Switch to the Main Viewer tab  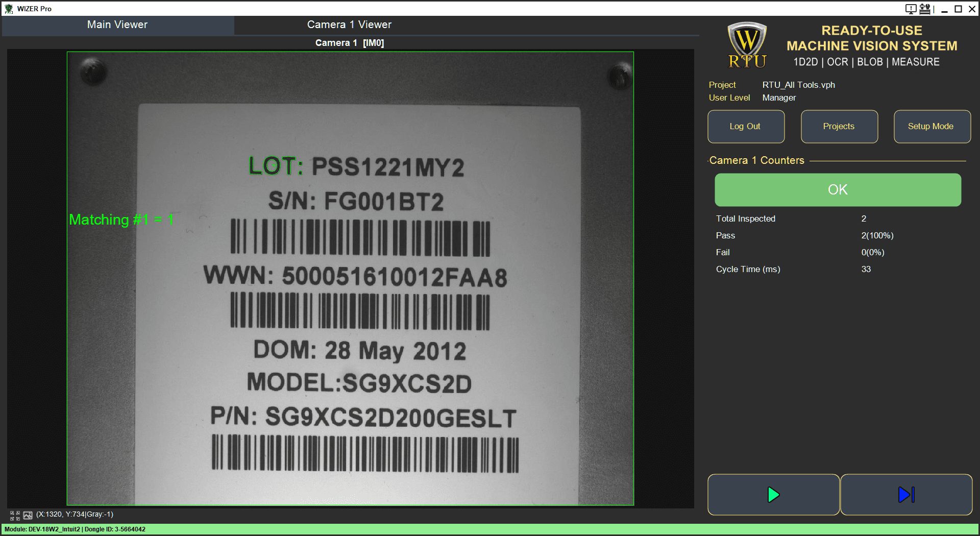coord(117,25)
